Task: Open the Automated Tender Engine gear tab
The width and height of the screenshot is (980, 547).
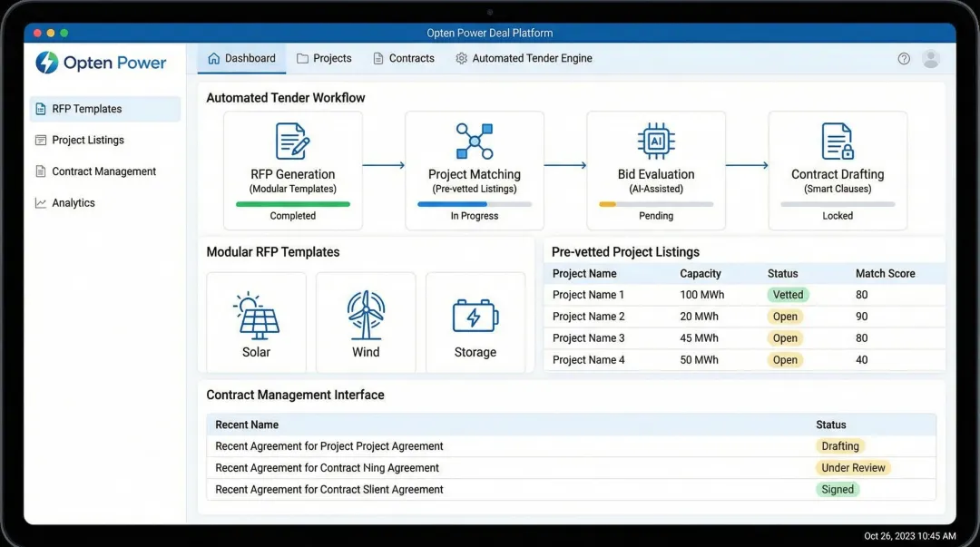Action: click(x=523, y=57)
